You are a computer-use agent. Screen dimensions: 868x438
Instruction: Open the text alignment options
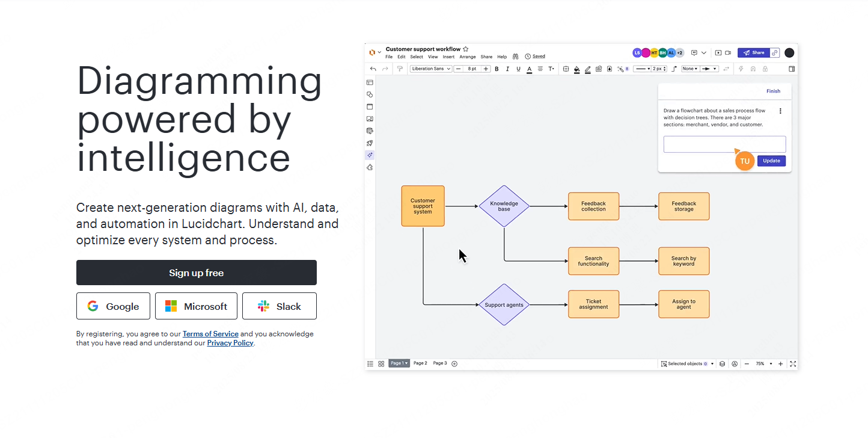click(540, 69)
